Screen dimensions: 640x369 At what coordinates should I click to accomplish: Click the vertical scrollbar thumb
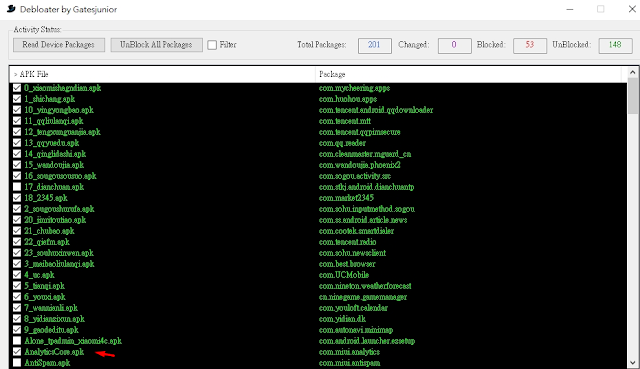[633, 96]
